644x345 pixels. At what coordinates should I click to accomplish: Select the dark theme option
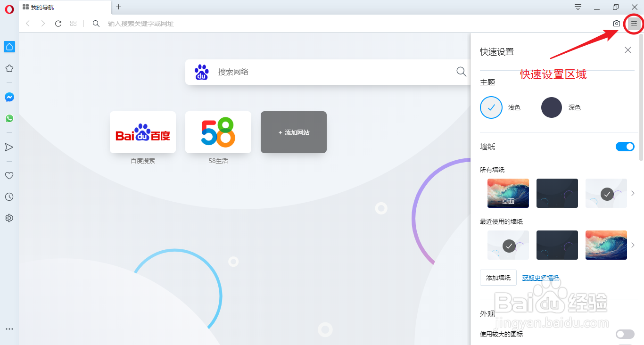click(x=552, y=107)
